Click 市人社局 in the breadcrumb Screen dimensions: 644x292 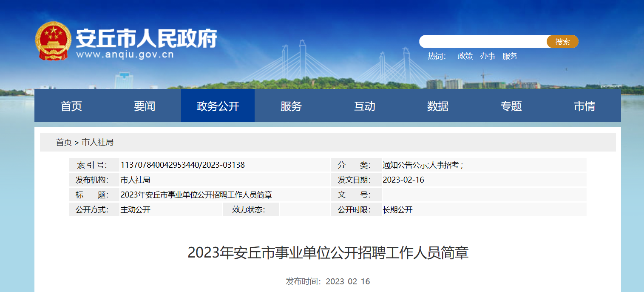coord(97,142)
